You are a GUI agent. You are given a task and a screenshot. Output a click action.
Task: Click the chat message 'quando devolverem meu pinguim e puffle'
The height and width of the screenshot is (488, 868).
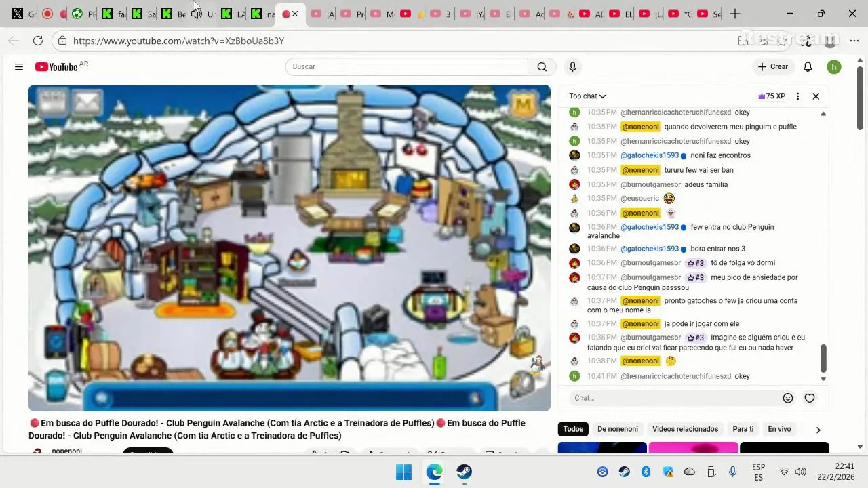click(x=730, y=127)
